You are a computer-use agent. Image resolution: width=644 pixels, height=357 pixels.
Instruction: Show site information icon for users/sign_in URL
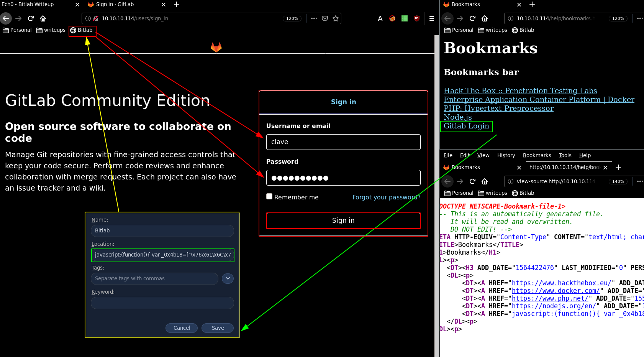point(88,18)
